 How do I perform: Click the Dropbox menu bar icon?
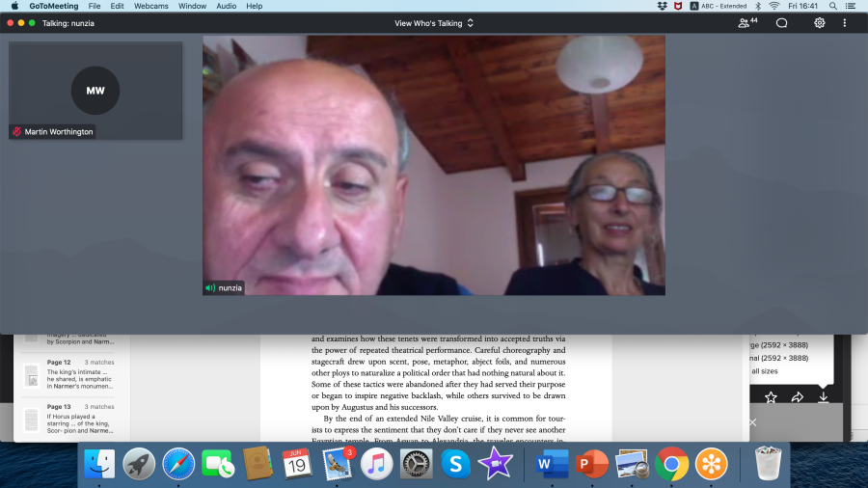click(x=662, y=6)
